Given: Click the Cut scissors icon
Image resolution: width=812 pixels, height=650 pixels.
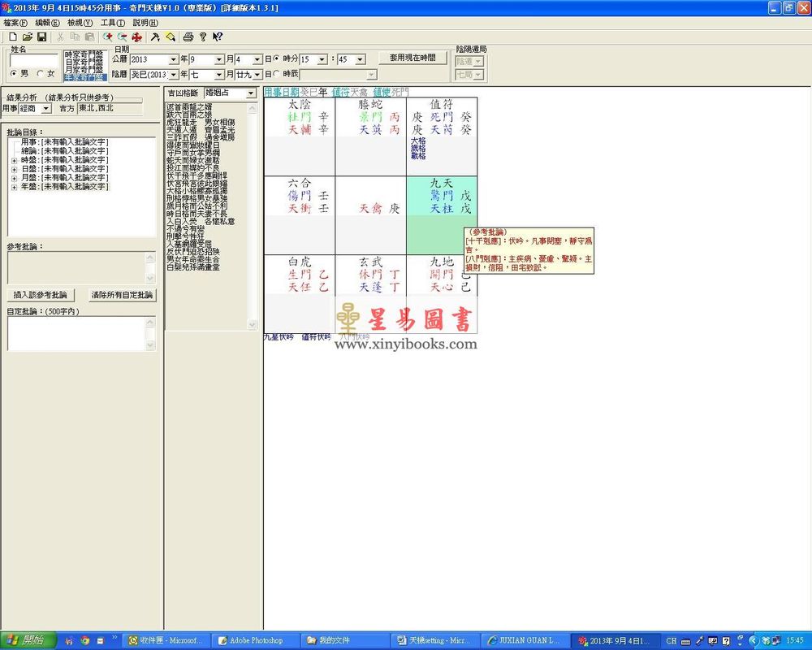Looking at the screenshot, I should pos(60,37).
